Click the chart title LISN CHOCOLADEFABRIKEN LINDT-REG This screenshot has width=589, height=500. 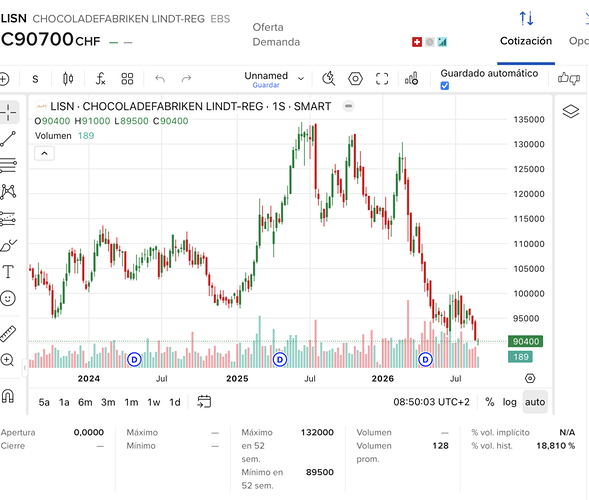[x=157, y=106]
